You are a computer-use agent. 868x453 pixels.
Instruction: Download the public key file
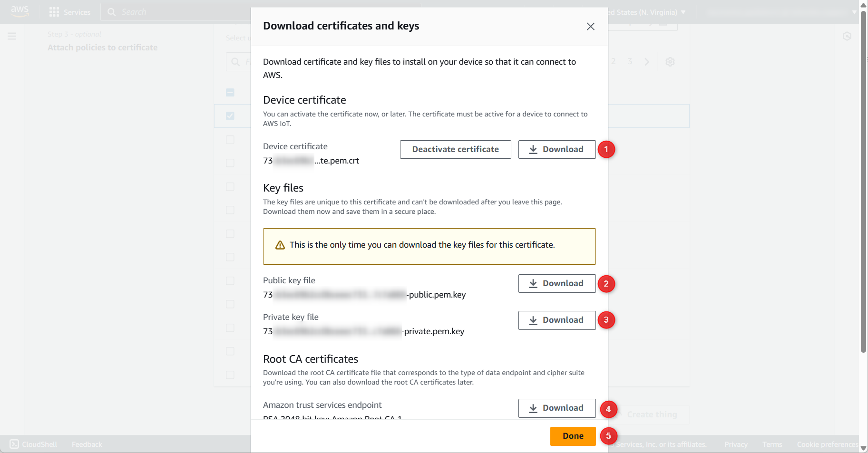point(556,283)
